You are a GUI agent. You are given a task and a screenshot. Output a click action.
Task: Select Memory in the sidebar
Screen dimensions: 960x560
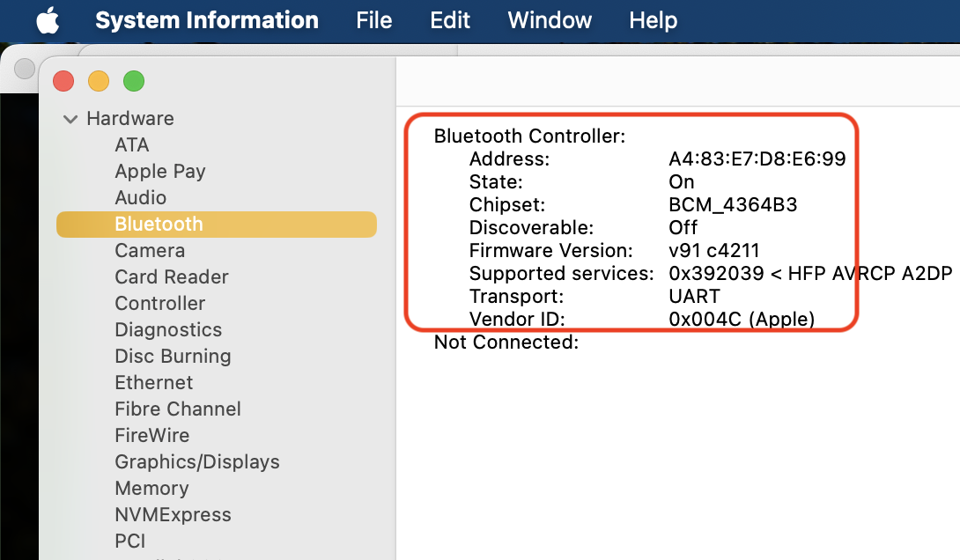[x=151, y=489]
